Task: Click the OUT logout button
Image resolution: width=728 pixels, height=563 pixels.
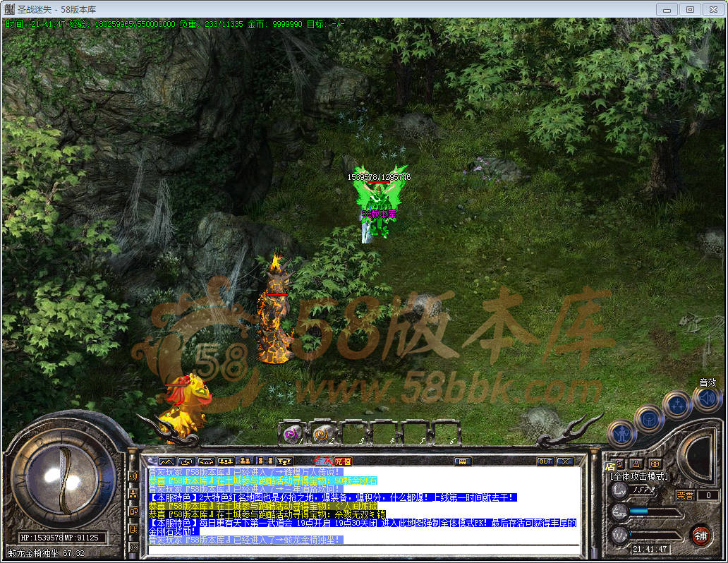Action: [x=545, y=461]
